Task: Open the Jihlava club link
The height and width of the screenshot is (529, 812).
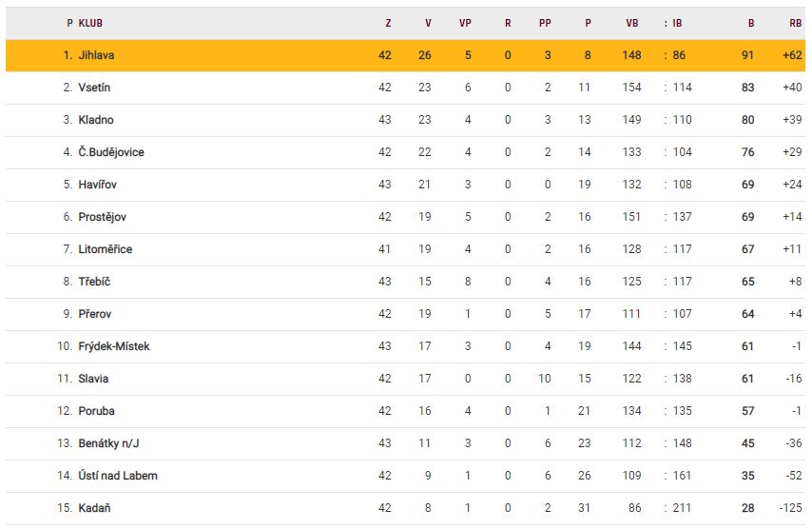Action: (x=96, y=55)
